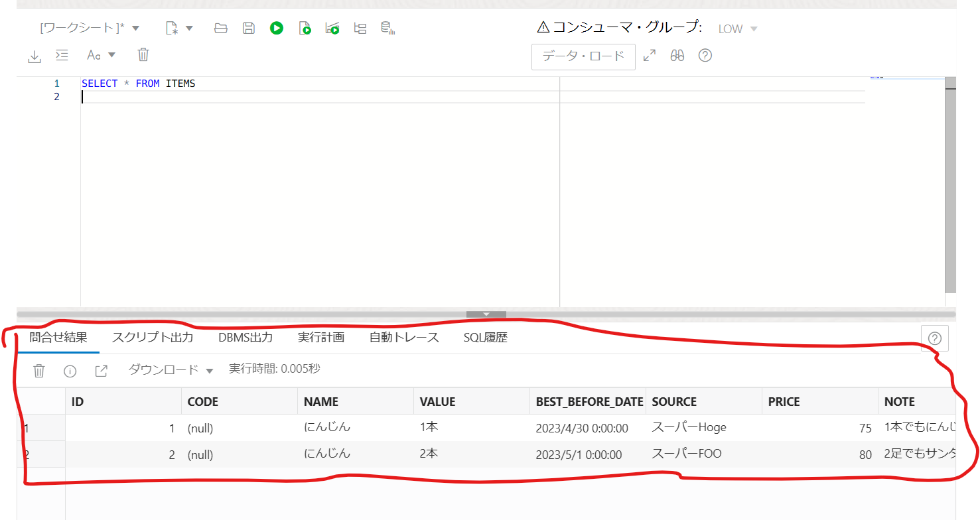The image size is (980, 520).
Task: Click the データ・ロード button
Action: [583, 56]
